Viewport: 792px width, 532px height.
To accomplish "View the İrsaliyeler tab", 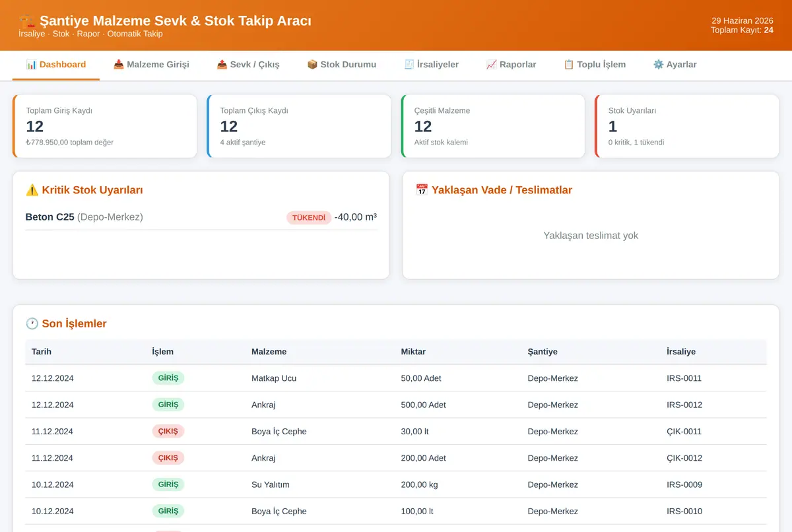I will tap(431, 65).
